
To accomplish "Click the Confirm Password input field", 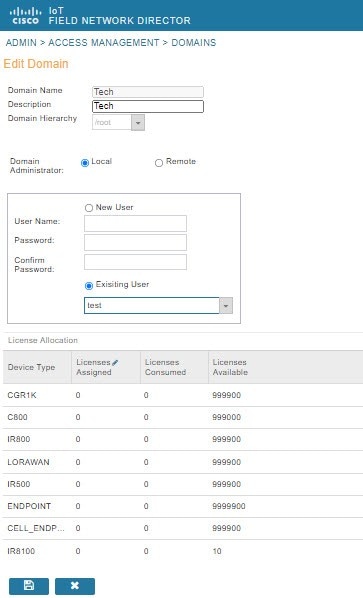I will (135, 262).
